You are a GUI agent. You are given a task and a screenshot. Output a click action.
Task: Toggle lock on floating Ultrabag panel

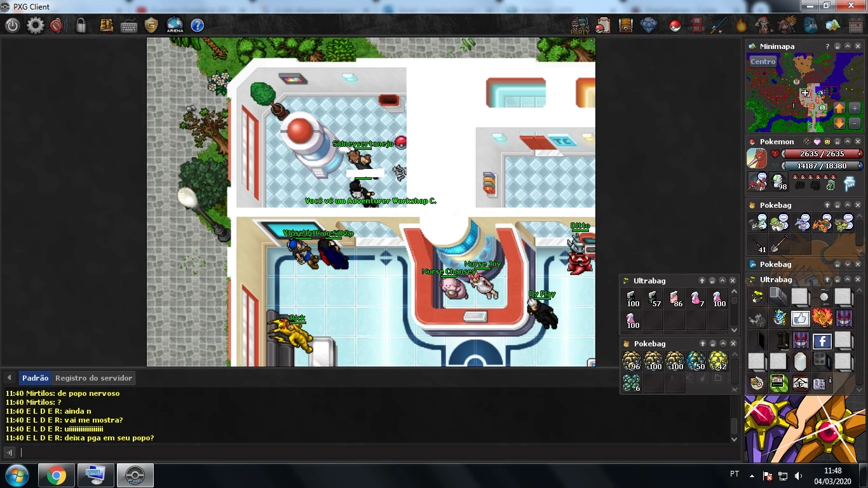tap(712, 280)
